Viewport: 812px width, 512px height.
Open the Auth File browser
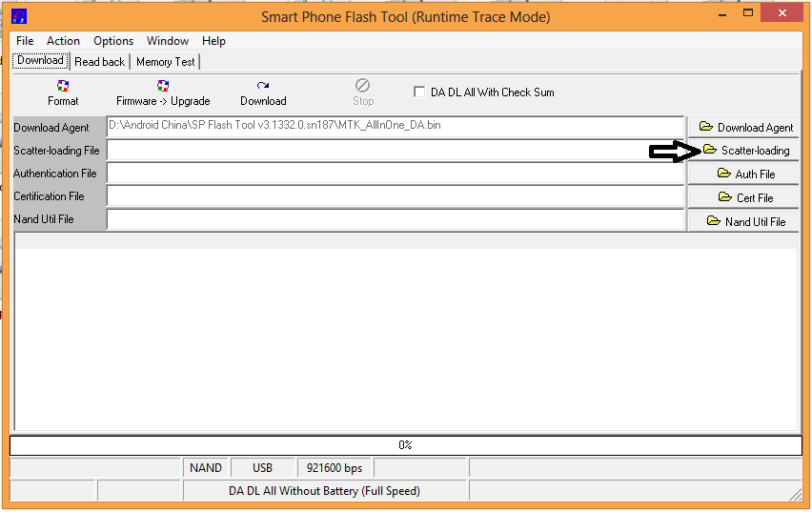point(743,174)
